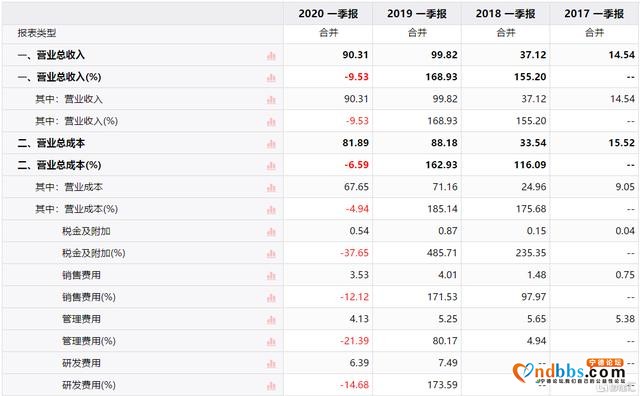Click chart icon beside 其中：营业收入

coord(271,100)
